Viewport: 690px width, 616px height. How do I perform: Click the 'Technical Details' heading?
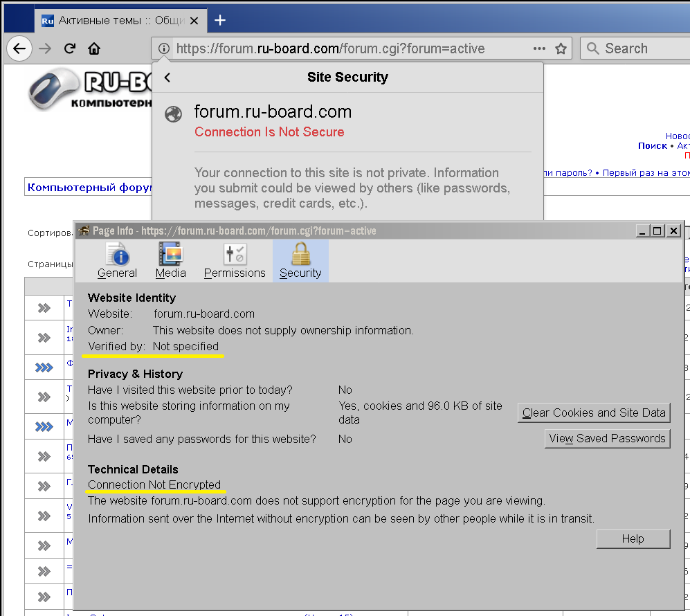click(133, 469)
